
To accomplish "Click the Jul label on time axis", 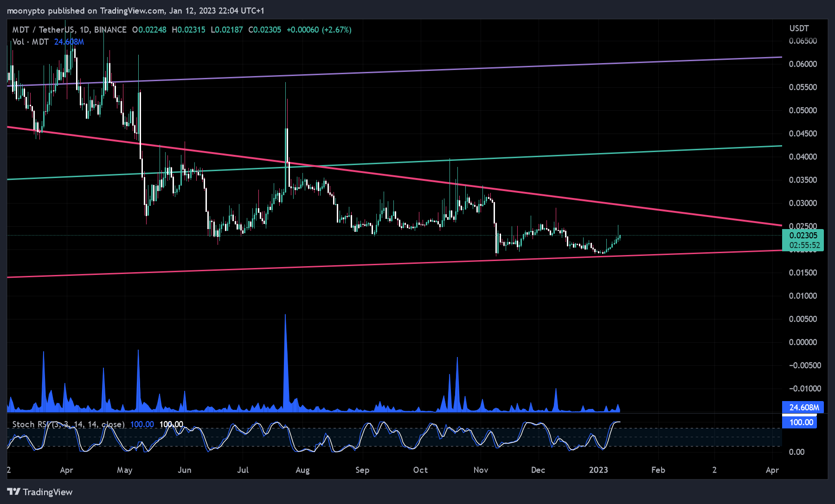I will 243,470.
